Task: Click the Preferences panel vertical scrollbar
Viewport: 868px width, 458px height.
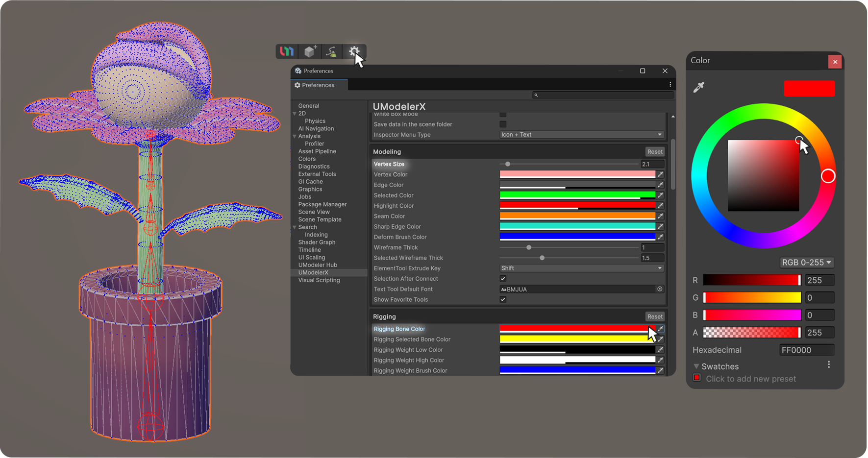Action: (673, 164)
